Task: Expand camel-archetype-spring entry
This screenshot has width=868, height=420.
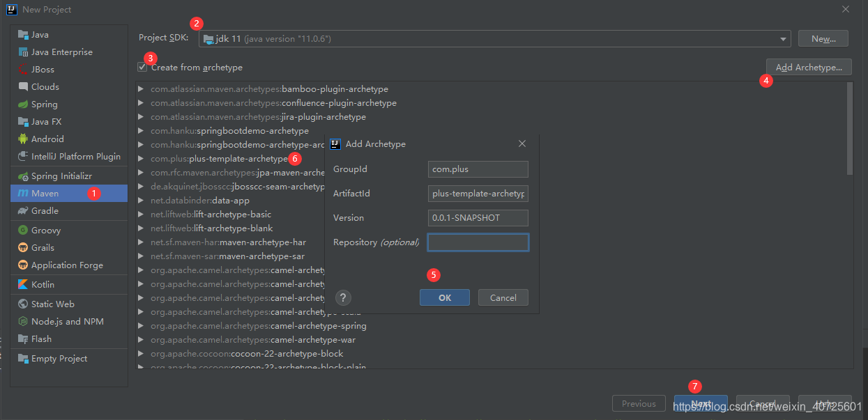Action: tap(141, 326)
